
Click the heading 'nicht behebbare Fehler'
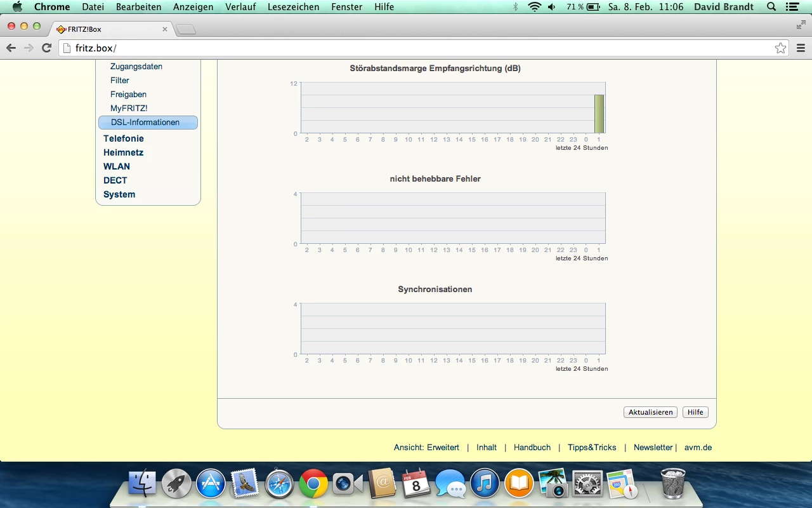pyautogui.click(x=435, y=179)
